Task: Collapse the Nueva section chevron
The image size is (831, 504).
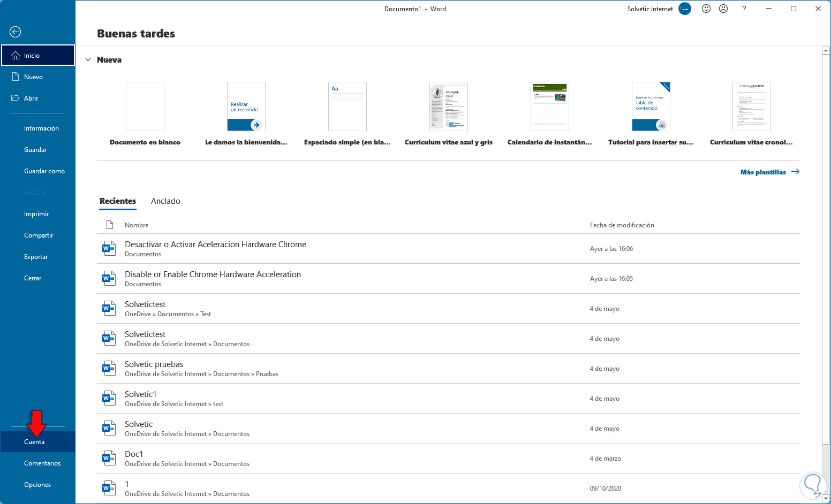Action: coord(88,60)
